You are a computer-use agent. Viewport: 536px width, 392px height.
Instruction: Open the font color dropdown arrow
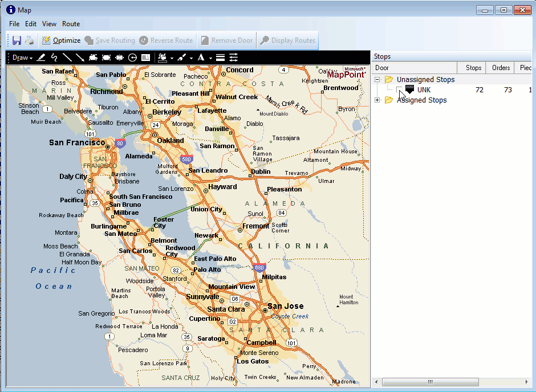pyautogui.click(x=210, y=58)
